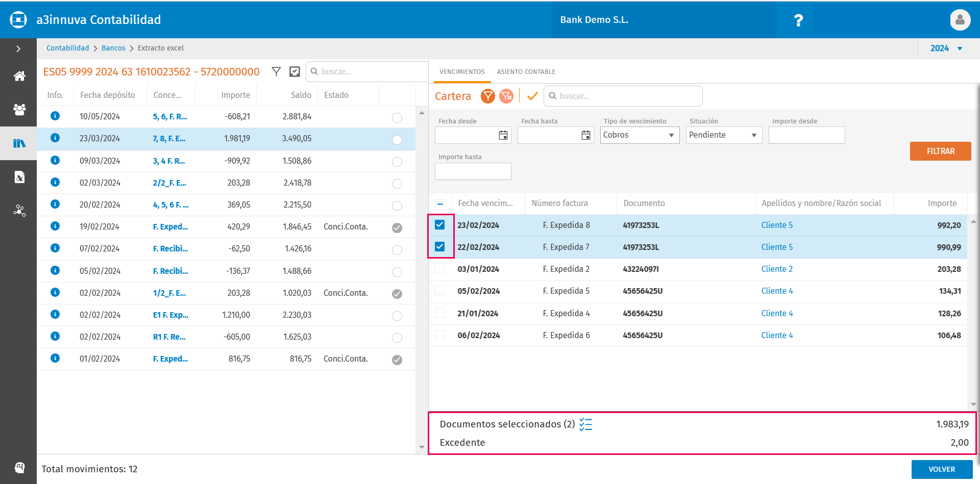Viewport: 980px width, 484px height.
Task: Select the radio for the 09/03/2024 movement
Action: tap(397, 162)
